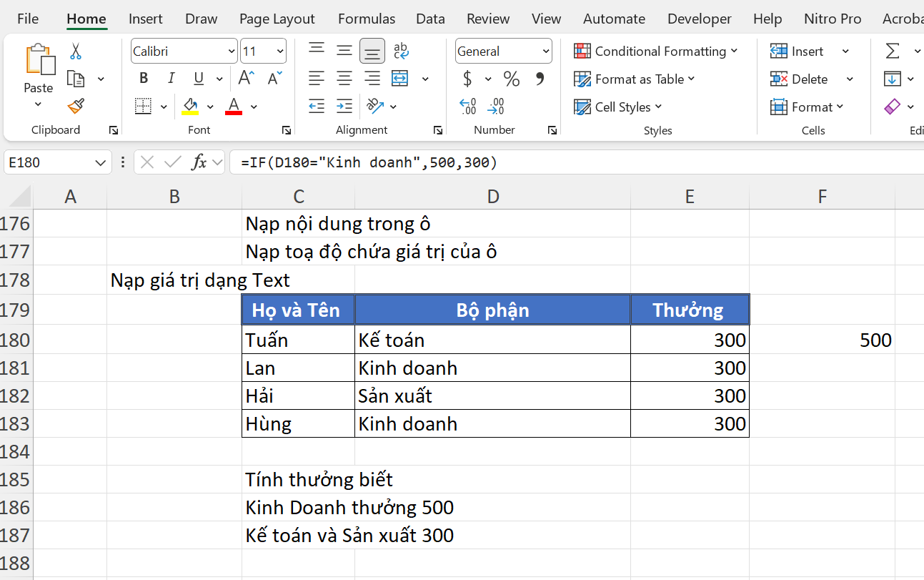Toggle Bold formatting
Screen dimensions: 924x580
click(x=144, y=79)
